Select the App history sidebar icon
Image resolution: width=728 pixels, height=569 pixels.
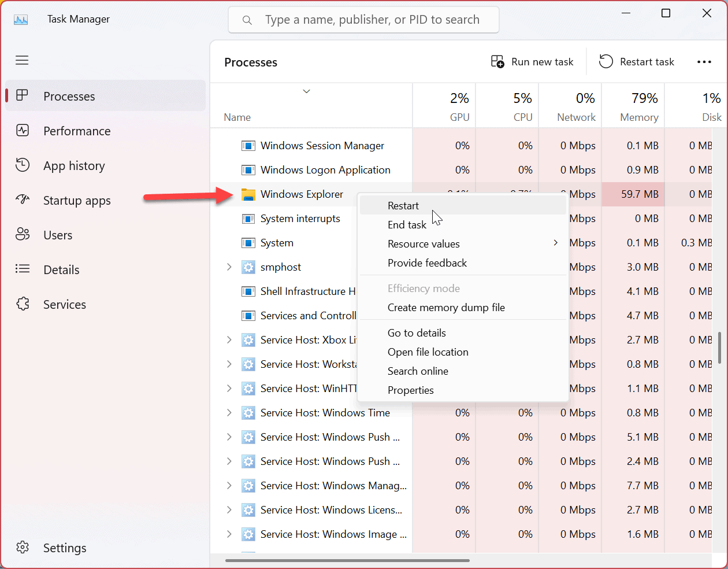click(x=23, y=166)
